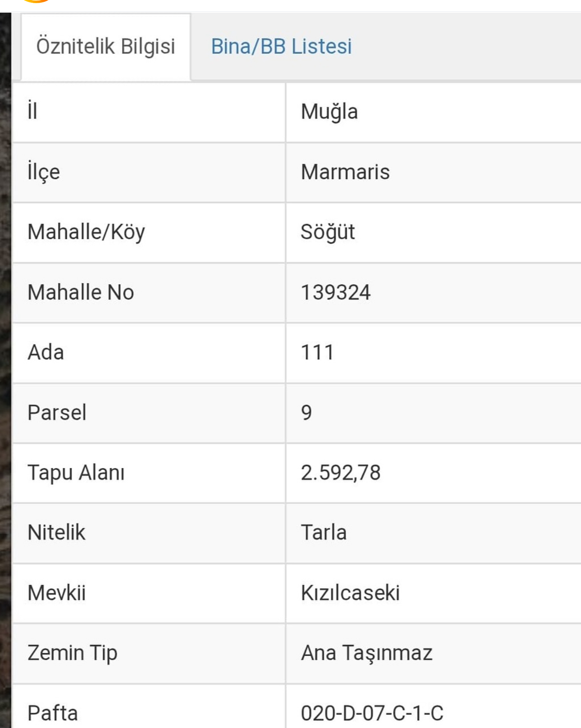
Task: Select the Mahalle No value 139324
Action: (336, 292)
